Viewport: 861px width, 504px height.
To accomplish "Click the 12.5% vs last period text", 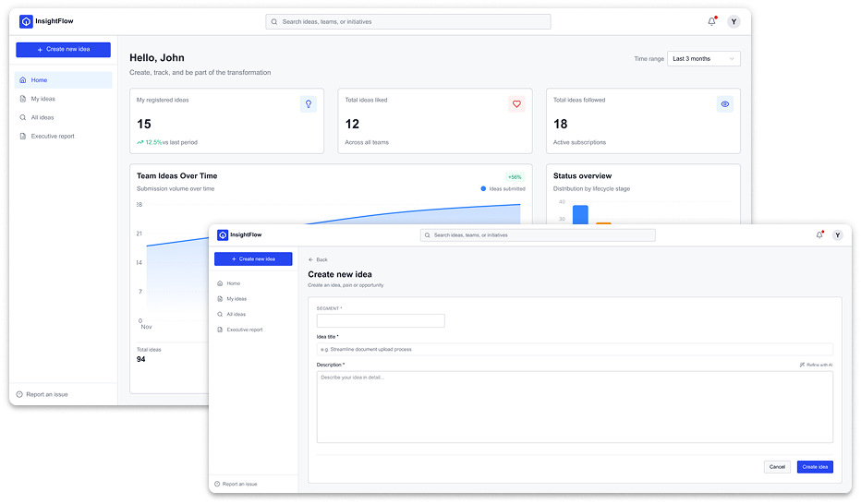I will [x=167, y=142].
